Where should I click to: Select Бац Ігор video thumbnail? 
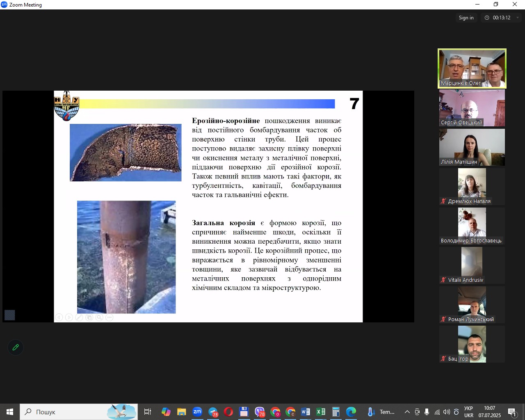point(472,344)
